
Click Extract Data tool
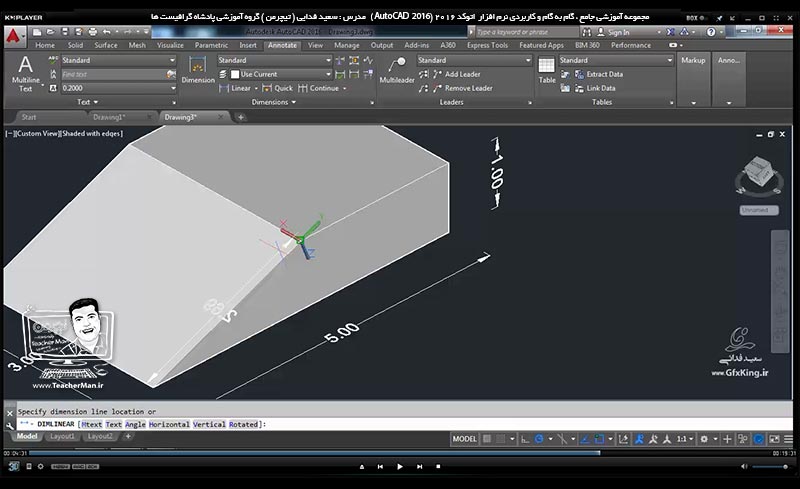(x=598, y=74)
